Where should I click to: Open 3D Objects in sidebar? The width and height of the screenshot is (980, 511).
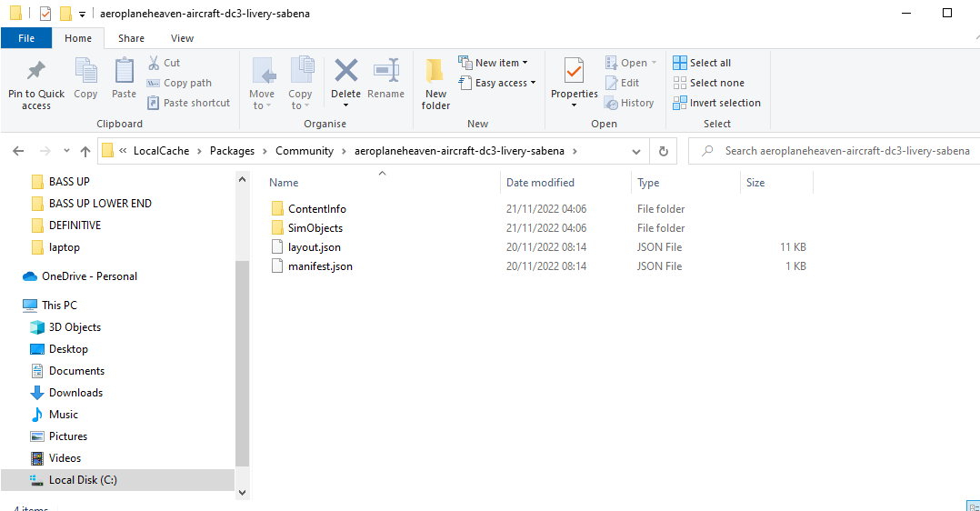[x=65, y=327]
